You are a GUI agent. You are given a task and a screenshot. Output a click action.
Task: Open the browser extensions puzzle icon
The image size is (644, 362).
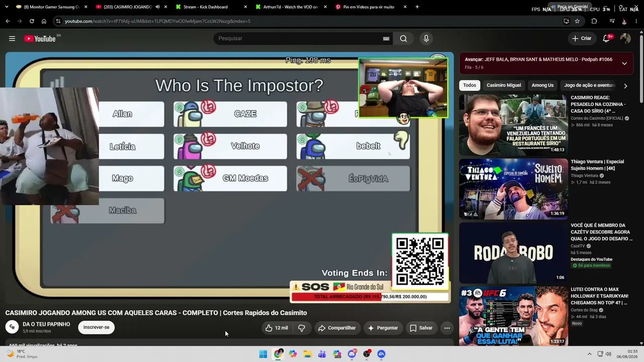click(x=594, y=21)
